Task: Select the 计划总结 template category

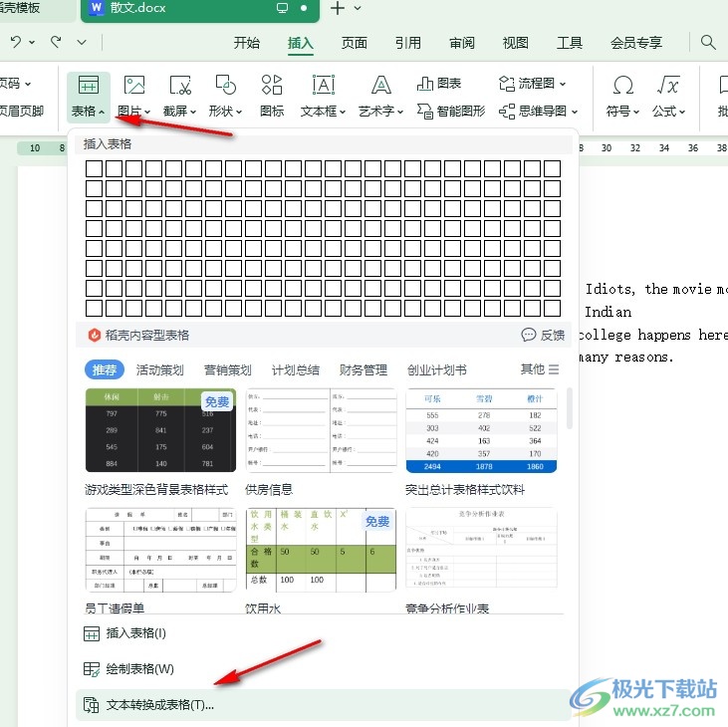Action: pos(296,370)
